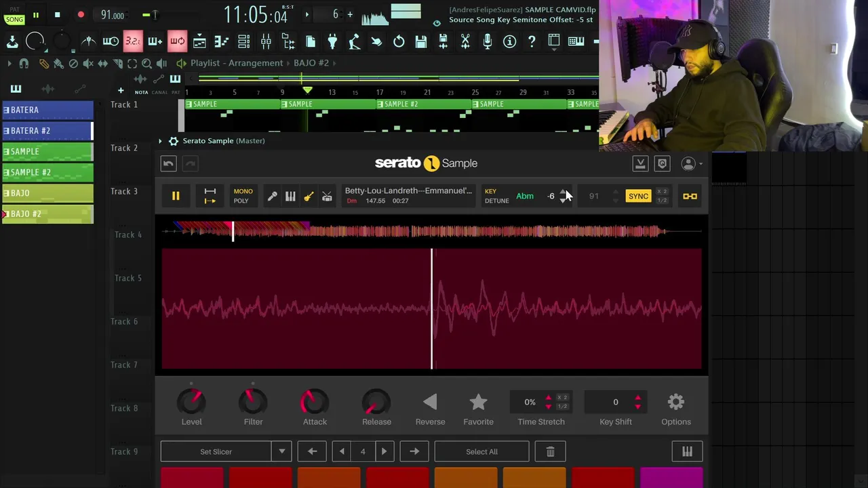Toggle the playlist snap magnet icon
Screen dimensions: 868x488
click(24, 63)
